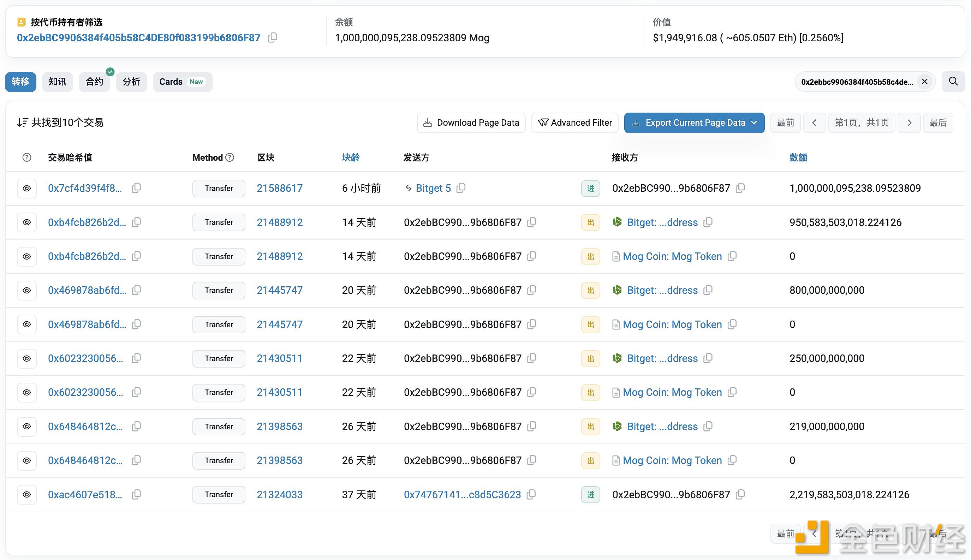Image resolution: width=971 pixels, height=560 pixels.
Task: Select the 转移 tab
Action: [x=20, y=82]
